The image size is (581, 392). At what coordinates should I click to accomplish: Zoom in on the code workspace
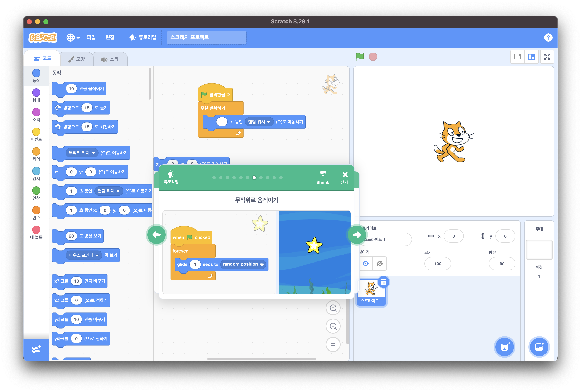pos(333,308)
